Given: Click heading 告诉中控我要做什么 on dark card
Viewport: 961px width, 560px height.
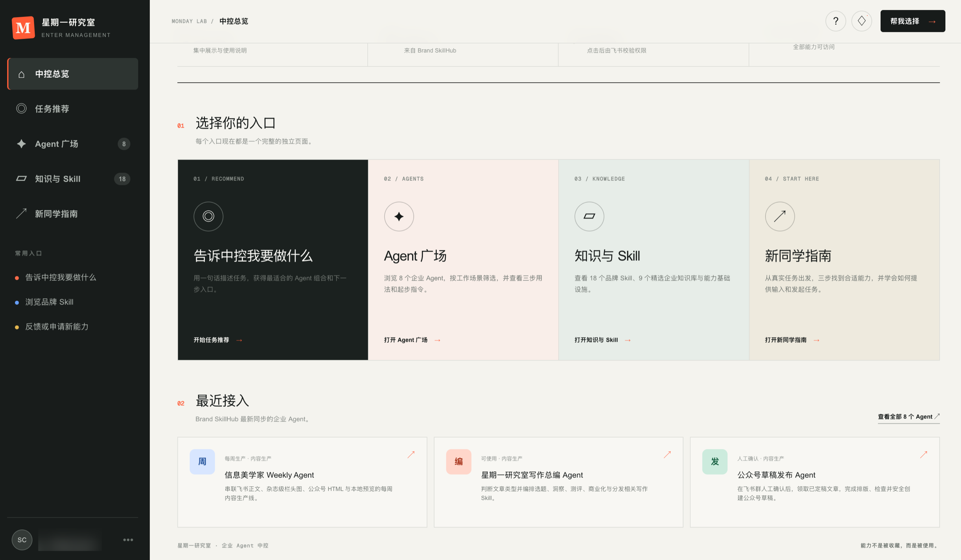Looking at the screenshot, I should [253, 256].
